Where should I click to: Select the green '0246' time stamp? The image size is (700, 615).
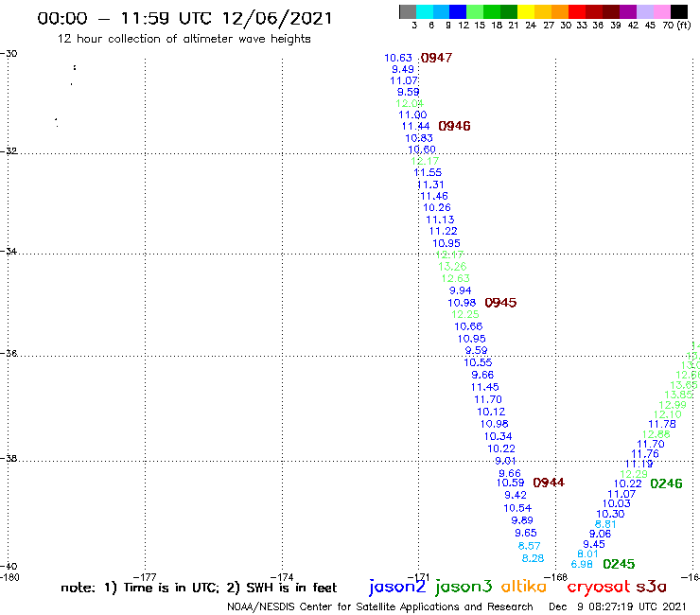(666, 483)
